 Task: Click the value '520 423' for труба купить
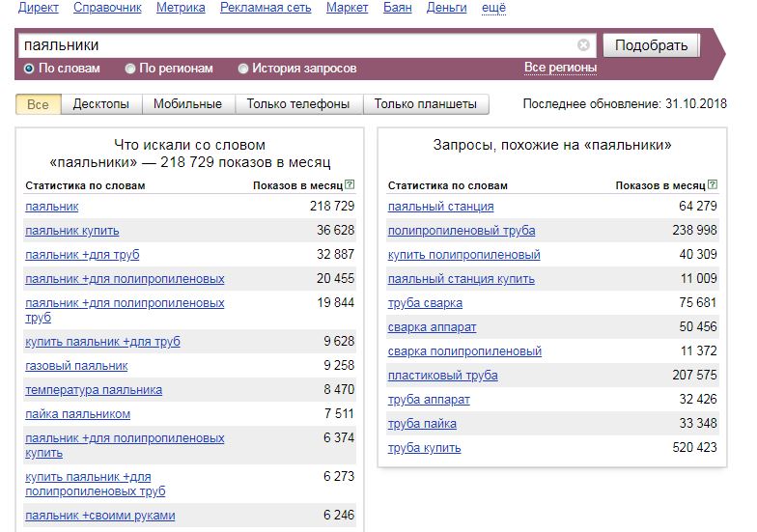click(695, 448)
